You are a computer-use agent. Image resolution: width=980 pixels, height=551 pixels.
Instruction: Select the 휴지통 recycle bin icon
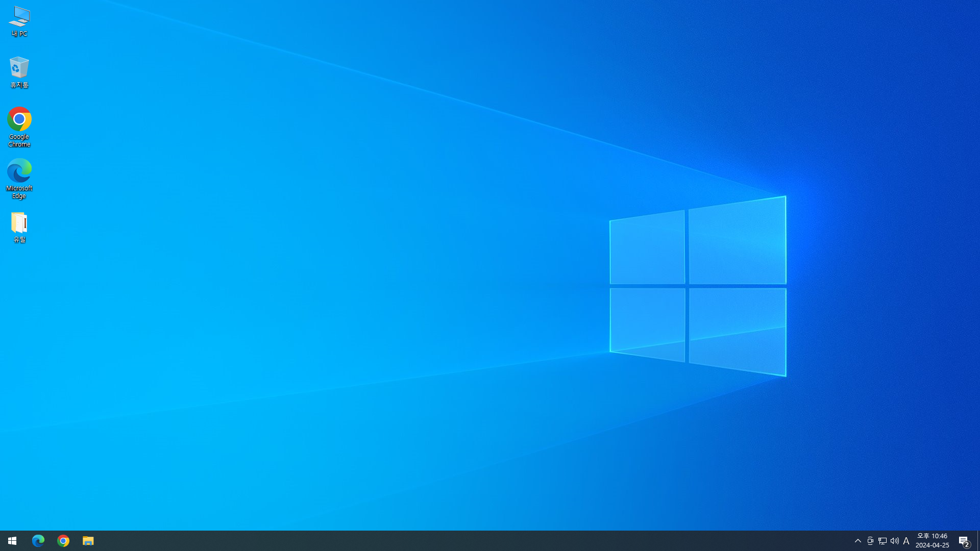[x=19, y=72]
